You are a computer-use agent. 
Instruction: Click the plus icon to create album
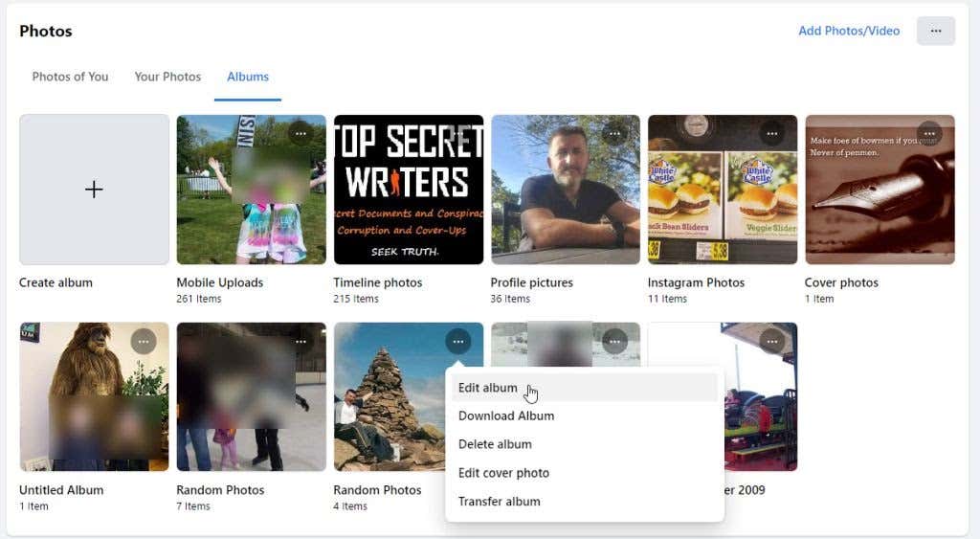pos(94,189)
